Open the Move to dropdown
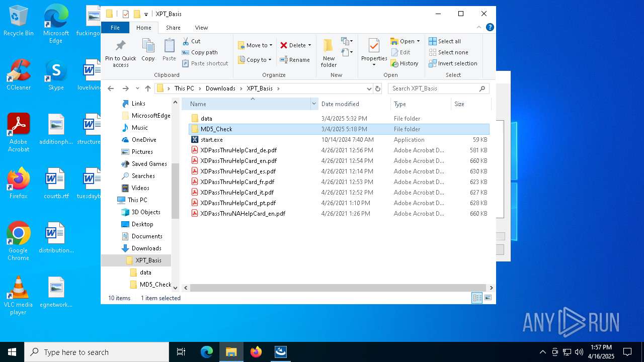This screenshot has height=362, width=644. (255, 45)
